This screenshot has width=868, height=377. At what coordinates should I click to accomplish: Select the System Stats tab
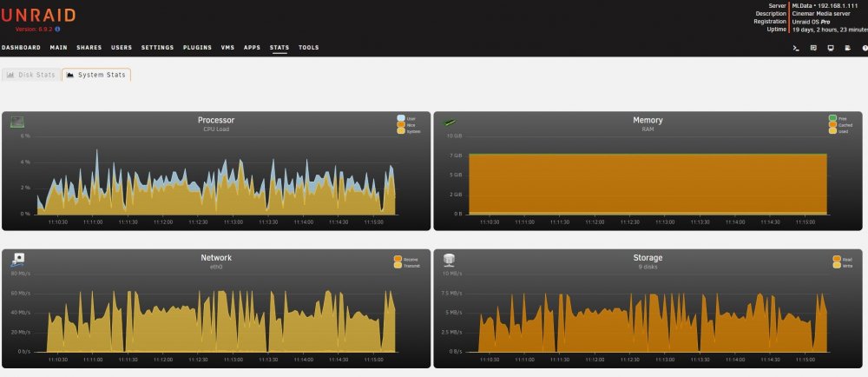click(x=96, y=75)
